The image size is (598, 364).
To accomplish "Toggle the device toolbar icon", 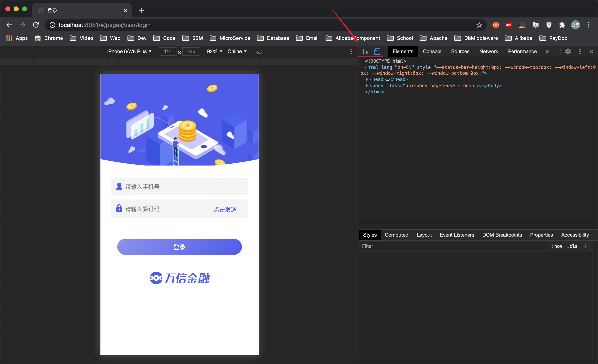I will point(377,51).
